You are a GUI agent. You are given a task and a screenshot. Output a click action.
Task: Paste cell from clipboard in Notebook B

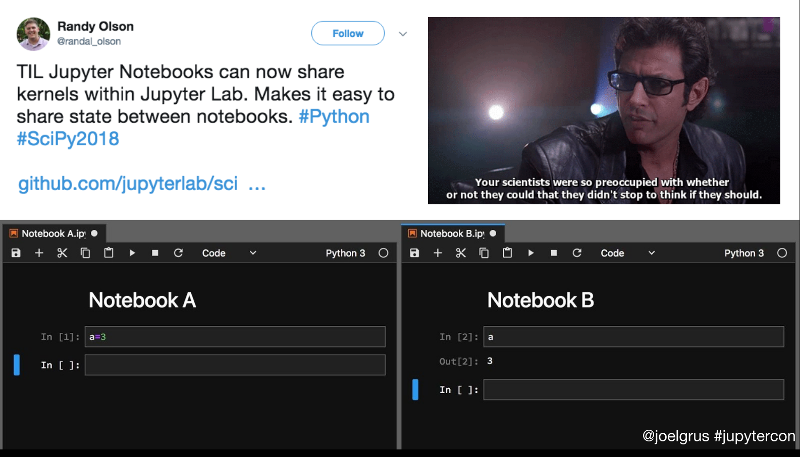pos(507,253)
